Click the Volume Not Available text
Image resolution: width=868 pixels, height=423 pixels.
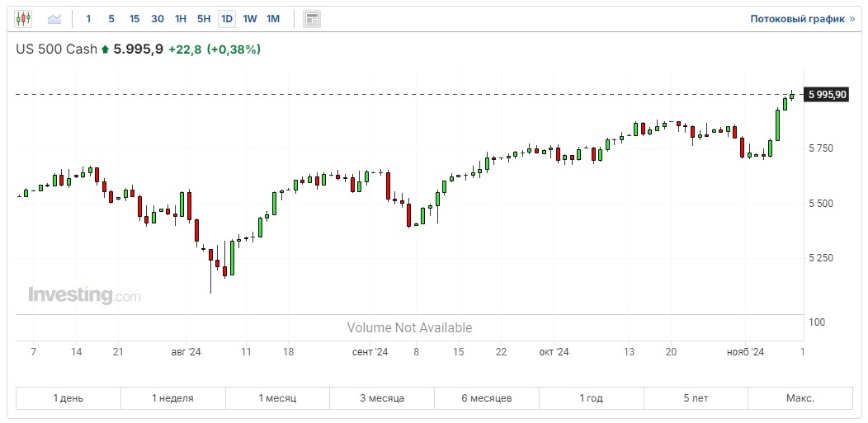(x=409, y=328)
